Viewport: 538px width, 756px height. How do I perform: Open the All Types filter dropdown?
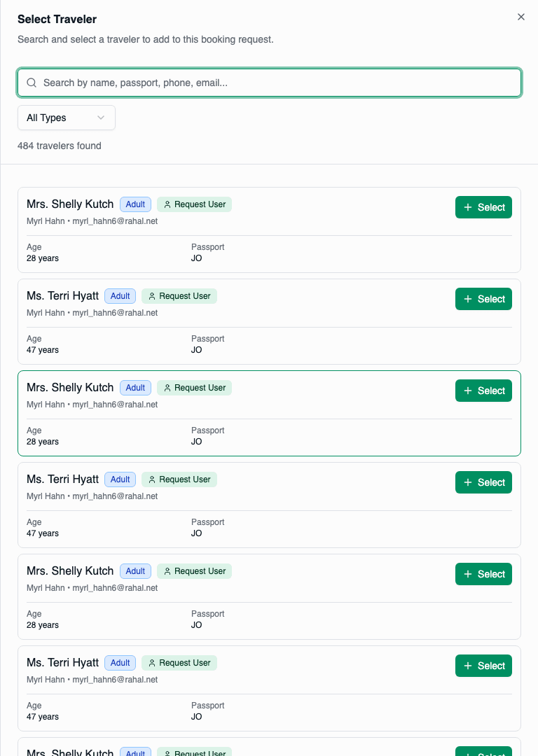point(66,118)
